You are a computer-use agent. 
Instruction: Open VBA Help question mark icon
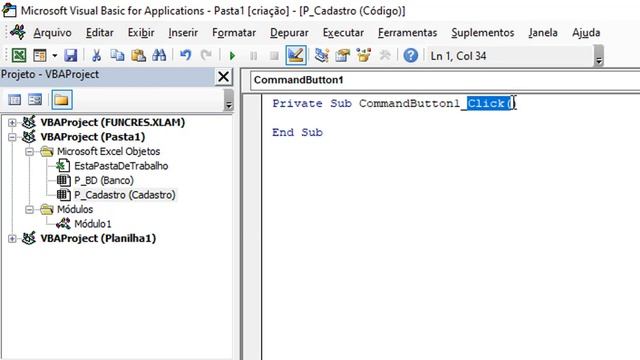[x=411, y=55]
